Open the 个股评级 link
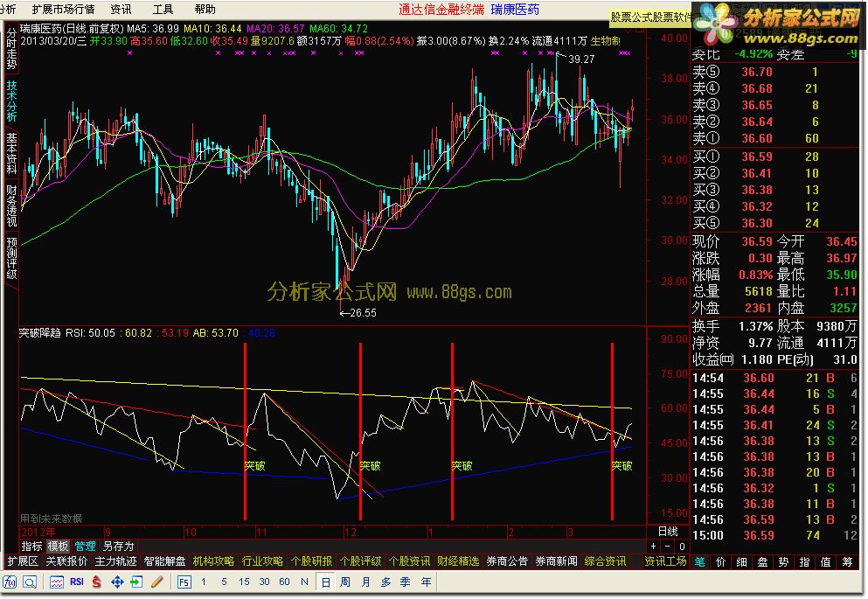Screen dimensions: 868x599 360,561
